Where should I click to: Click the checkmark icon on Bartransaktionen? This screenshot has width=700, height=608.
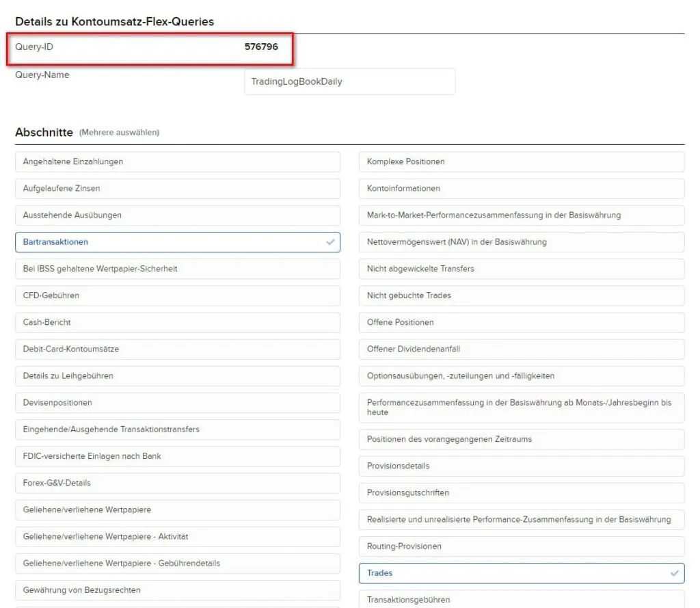point(330,242)
